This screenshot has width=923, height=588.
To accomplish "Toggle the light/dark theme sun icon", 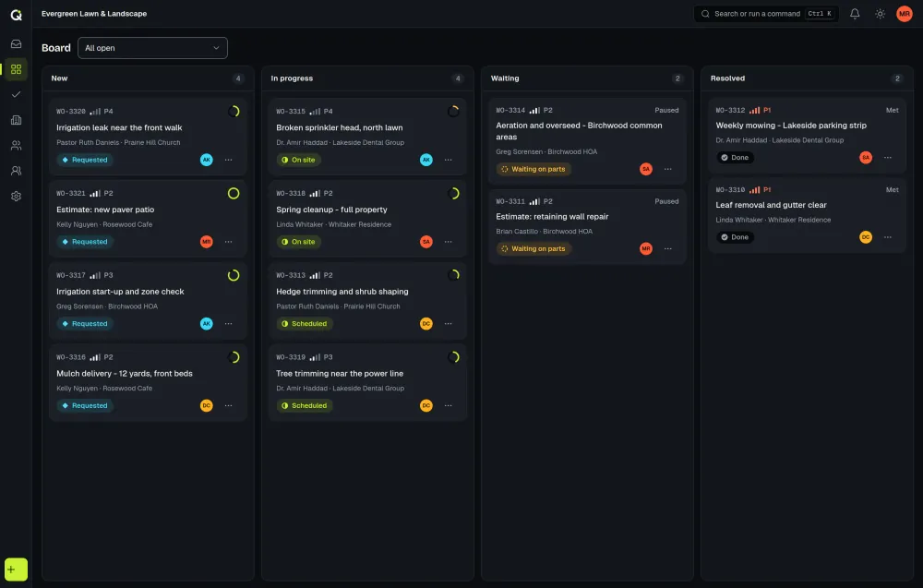I will [x=880, y=14].
